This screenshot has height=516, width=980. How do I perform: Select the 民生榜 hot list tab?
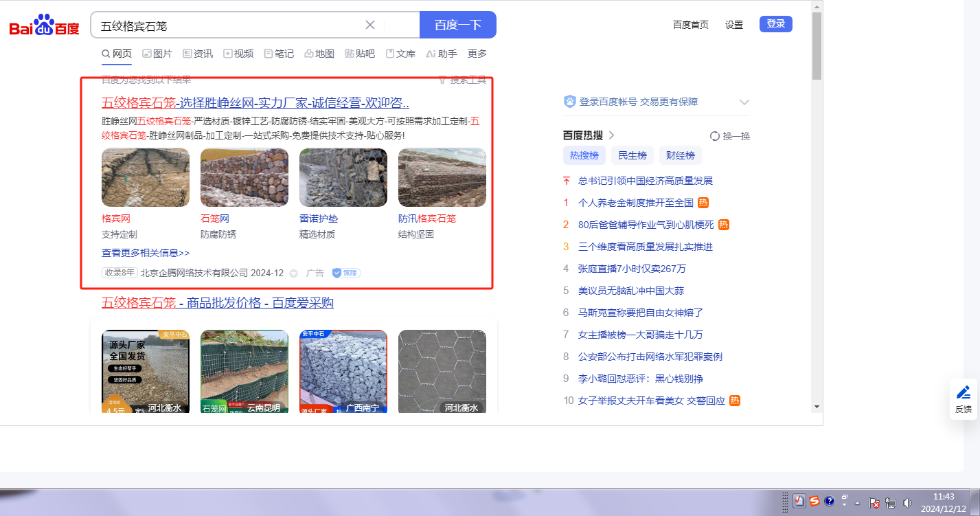pyautogui.click(x=633, y=155)
